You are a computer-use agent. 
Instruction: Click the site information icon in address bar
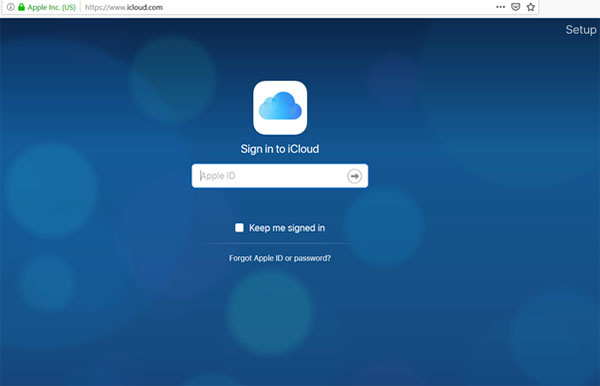11,7
